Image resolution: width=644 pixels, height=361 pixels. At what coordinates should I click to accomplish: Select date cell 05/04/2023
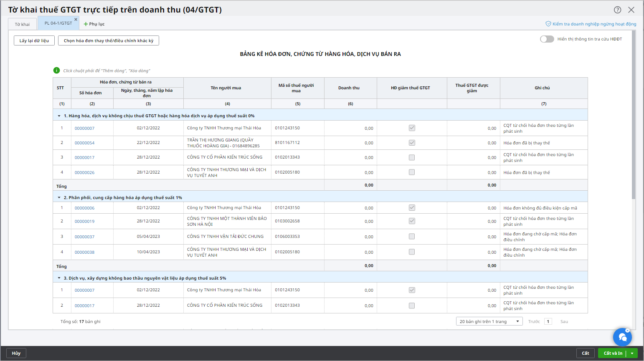pos(148,237)
